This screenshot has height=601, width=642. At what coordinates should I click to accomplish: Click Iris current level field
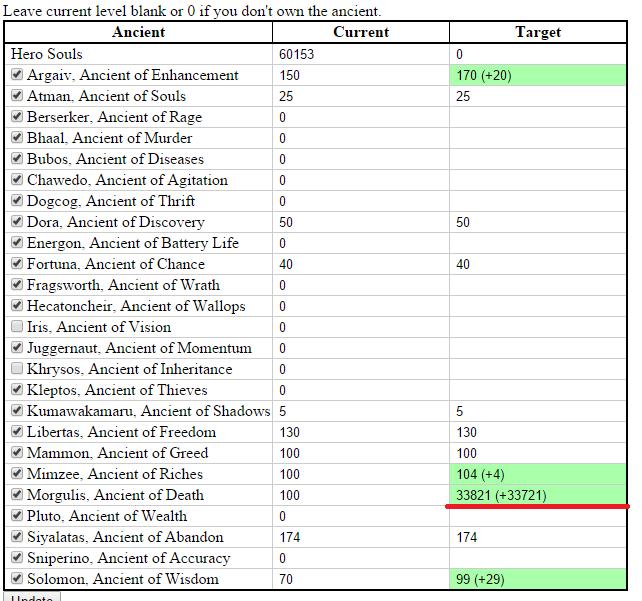[361, 327]
